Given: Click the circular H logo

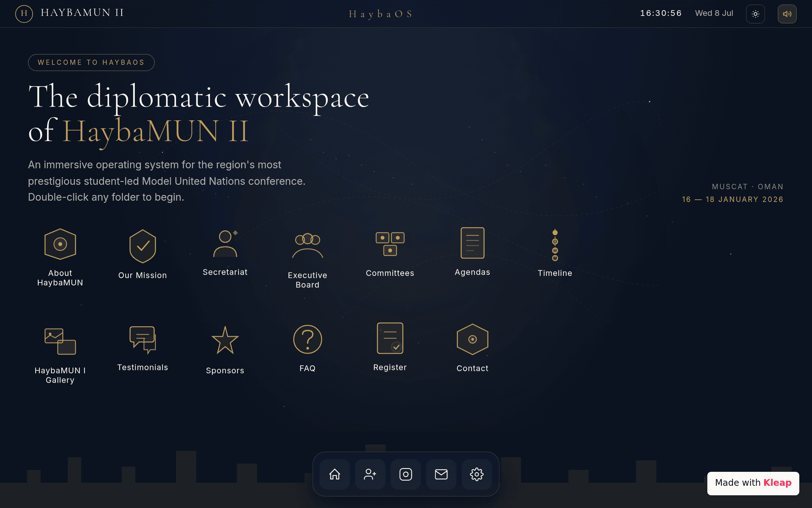Looking at the screenshot, I should (24, 14).
